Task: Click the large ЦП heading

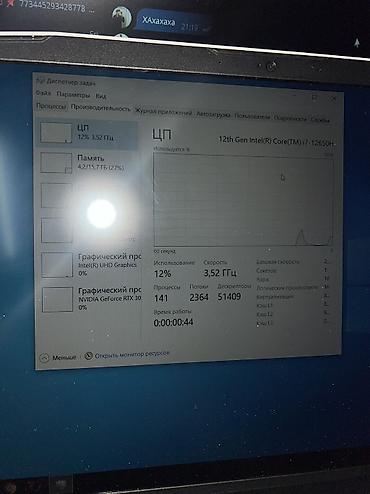Action: coord(162,134)
